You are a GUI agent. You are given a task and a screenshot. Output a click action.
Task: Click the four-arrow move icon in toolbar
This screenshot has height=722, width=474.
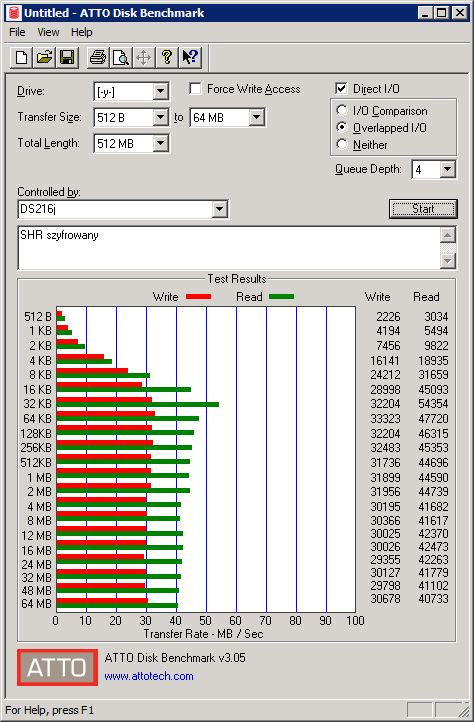pos(144,58)
